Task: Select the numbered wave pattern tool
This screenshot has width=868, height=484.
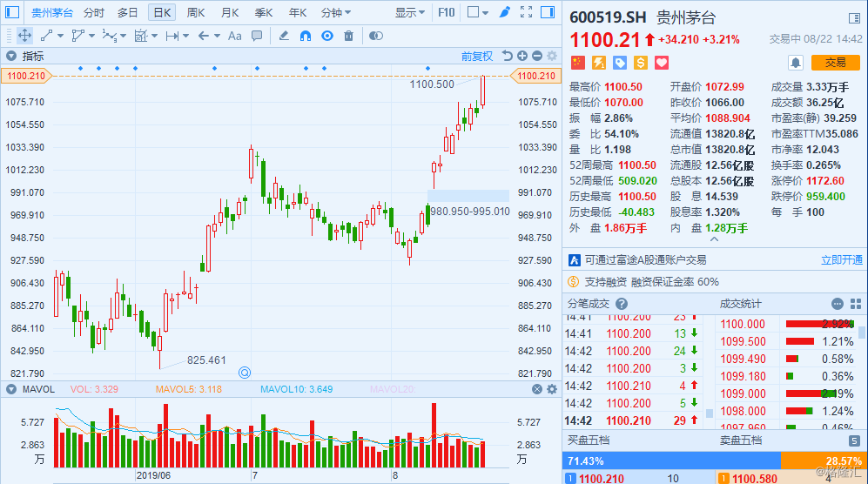Action: pos(110,36)
